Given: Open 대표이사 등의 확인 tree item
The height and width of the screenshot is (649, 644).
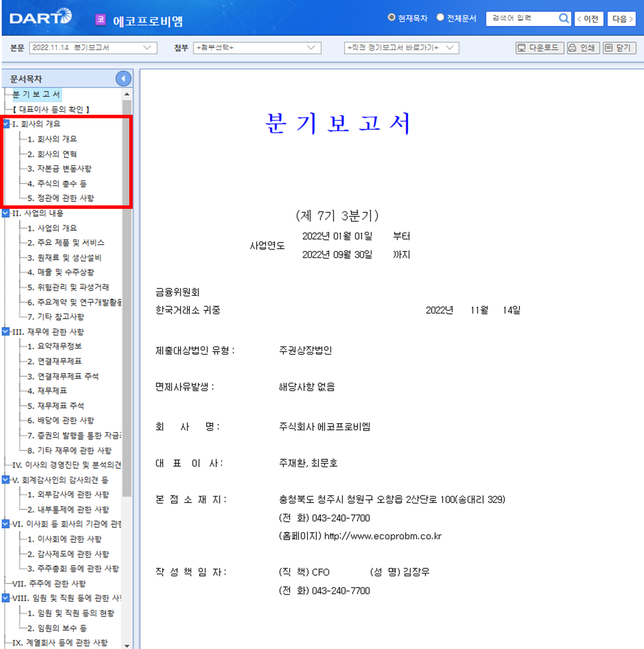Looking at the screenshot, I should click(x=51, y=109).
